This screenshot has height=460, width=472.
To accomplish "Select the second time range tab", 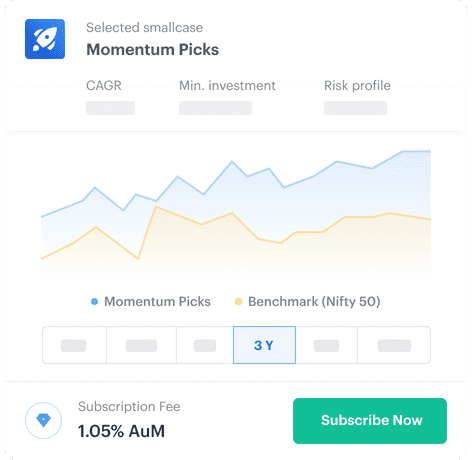I will click(x=141, y=345).
